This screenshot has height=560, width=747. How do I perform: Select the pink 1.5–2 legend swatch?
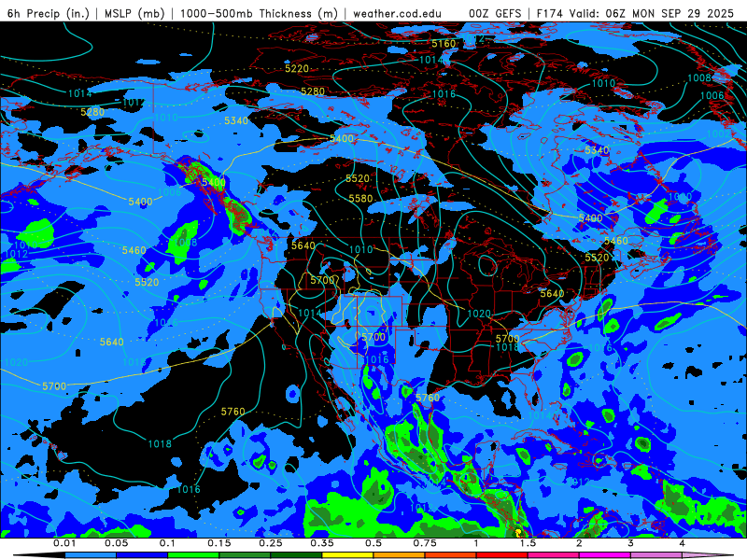(554, 555)
